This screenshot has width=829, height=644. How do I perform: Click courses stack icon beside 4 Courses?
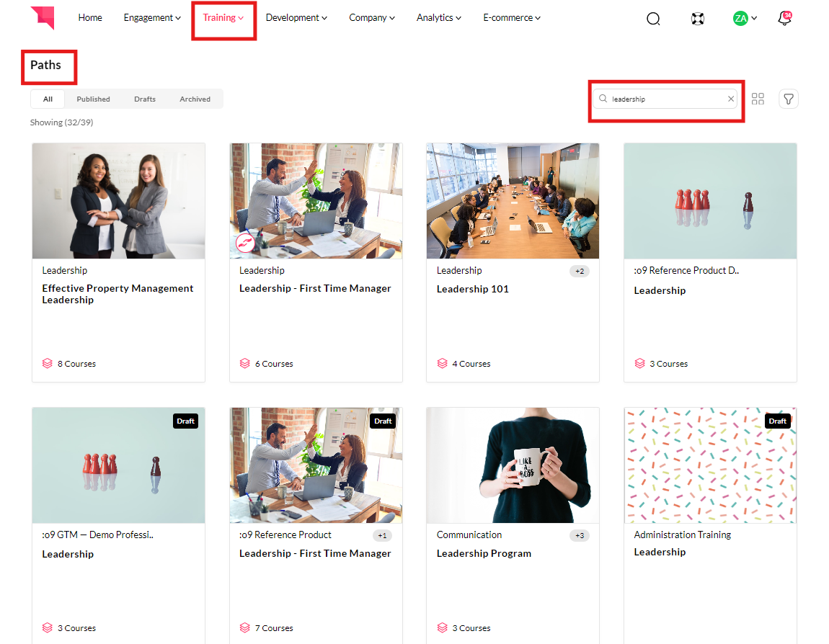(443, 364)
